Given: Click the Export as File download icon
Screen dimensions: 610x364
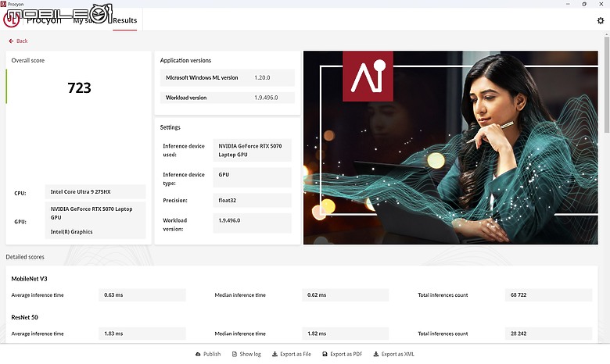Looking at the screenshot, I should (274, 354).
